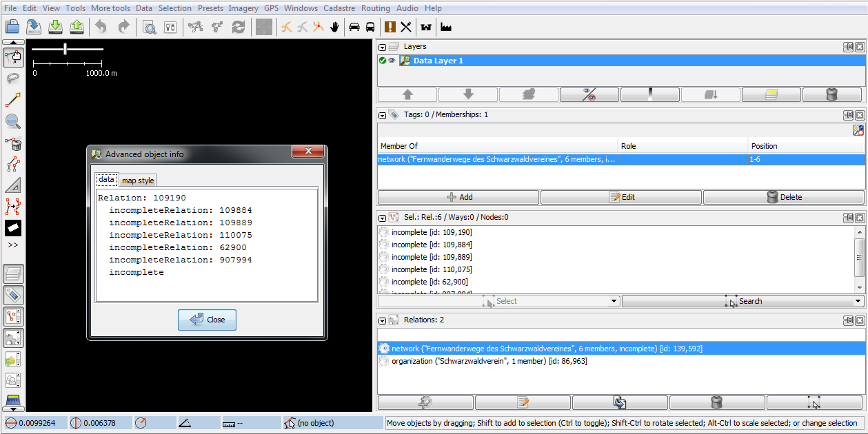
Task: Delete Data Layer 1 with trash icon
Action: [x=831, y=95]
